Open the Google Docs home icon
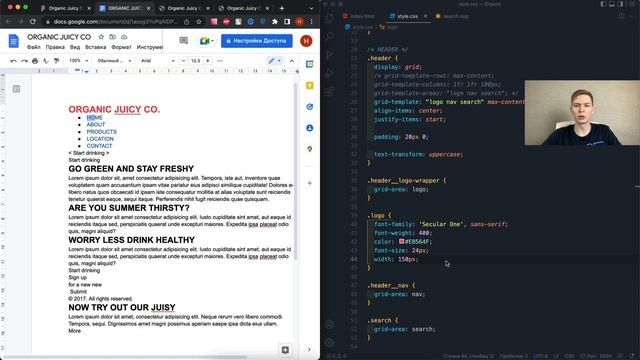Image resolution: width=640 pixels, height=360 pixels. click(x=13, y=41)
